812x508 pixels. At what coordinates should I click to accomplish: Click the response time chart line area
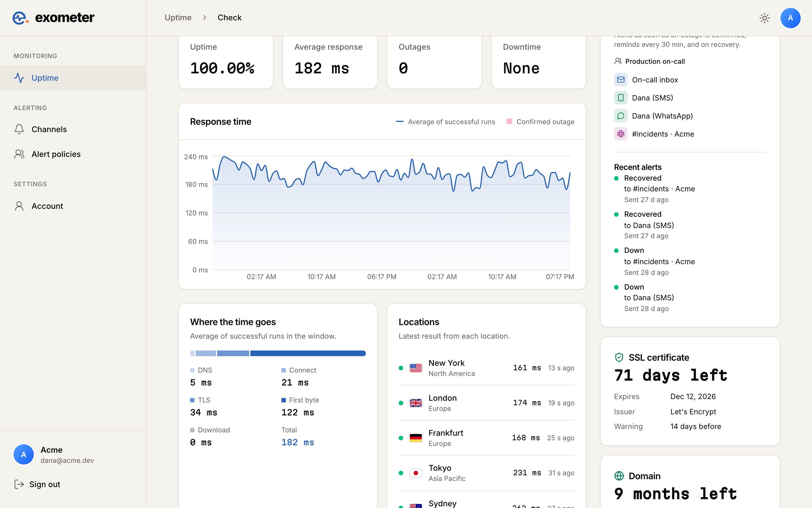coord(391,213)
